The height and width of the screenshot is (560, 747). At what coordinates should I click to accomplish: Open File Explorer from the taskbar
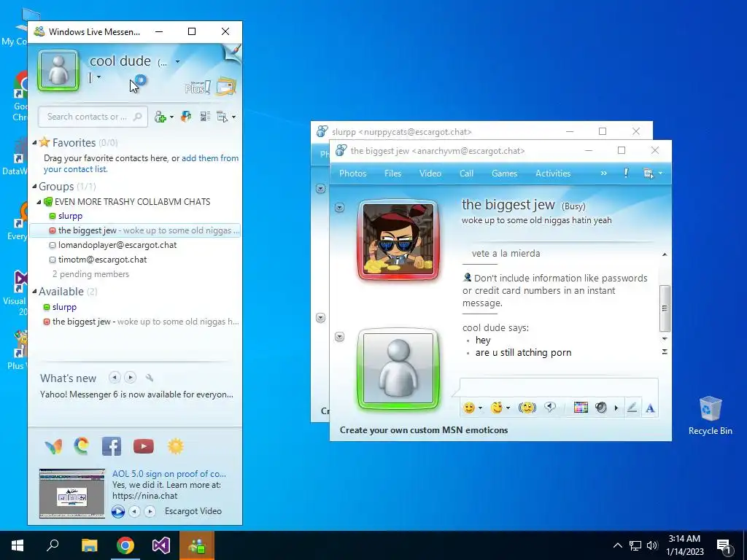pos(89,545)
